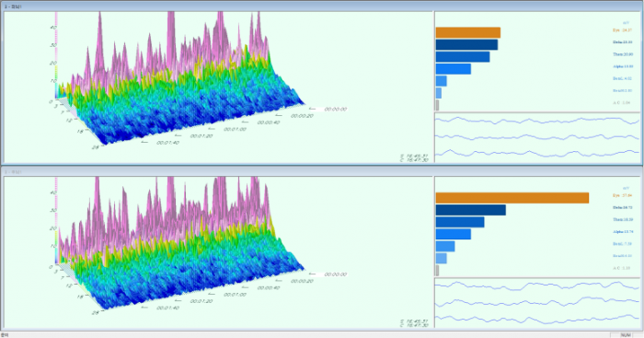Click the frequency axis label 28 in lower plot
Image resolution: width=644 pixels, height=338 pixels.
(96, 312)
